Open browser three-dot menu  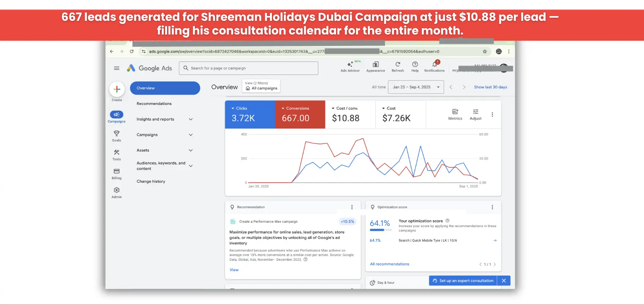[x=509, y=52]
